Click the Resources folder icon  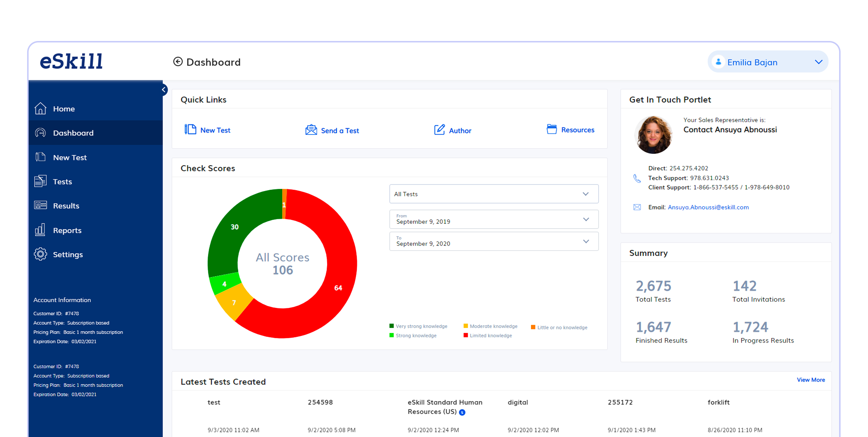pyautogui.click(x=551, y=129)
